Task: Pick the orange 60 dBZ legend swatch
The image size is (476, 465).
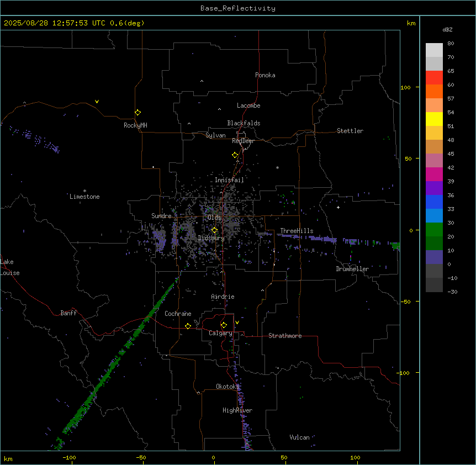Action: [x=434, y=91]
